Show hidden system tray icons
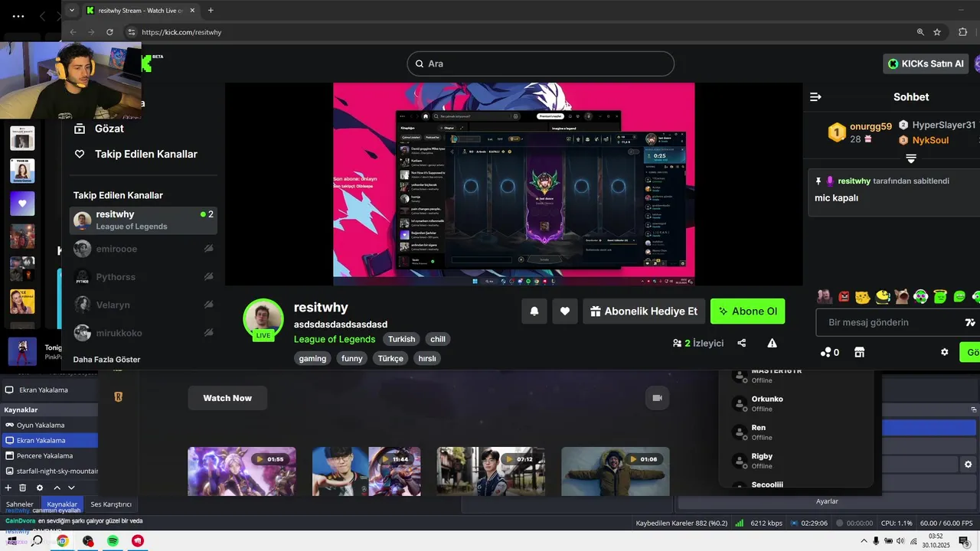 [862, 541]
